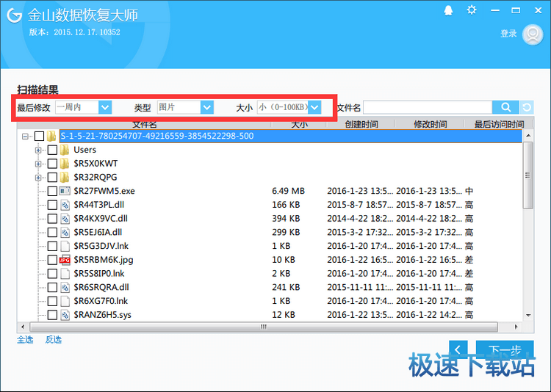Click vertical scrollbar up arrow
This screenshot has height=392, width=551.
528,136
